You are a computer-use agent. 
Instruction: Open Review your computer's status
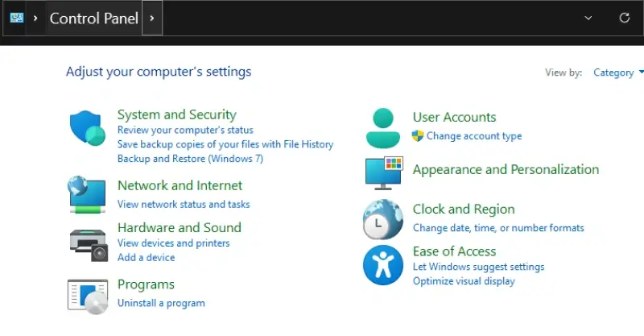click(185, 130)
